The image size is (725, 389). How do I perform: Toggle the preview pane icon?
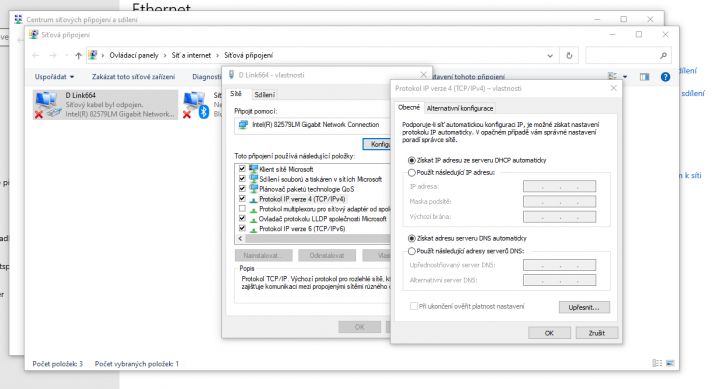click(644, 77)
